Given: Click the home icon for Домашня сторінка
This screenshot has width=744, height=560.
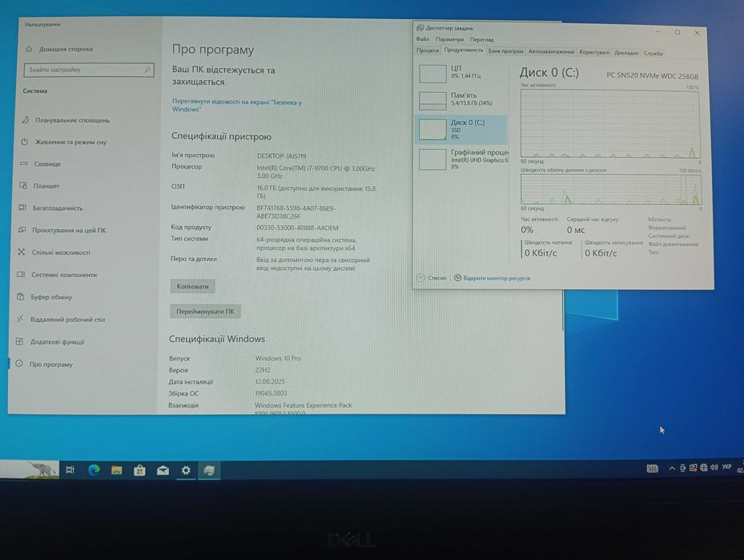Looking at the screenshot, I should (x=29, y=49).
